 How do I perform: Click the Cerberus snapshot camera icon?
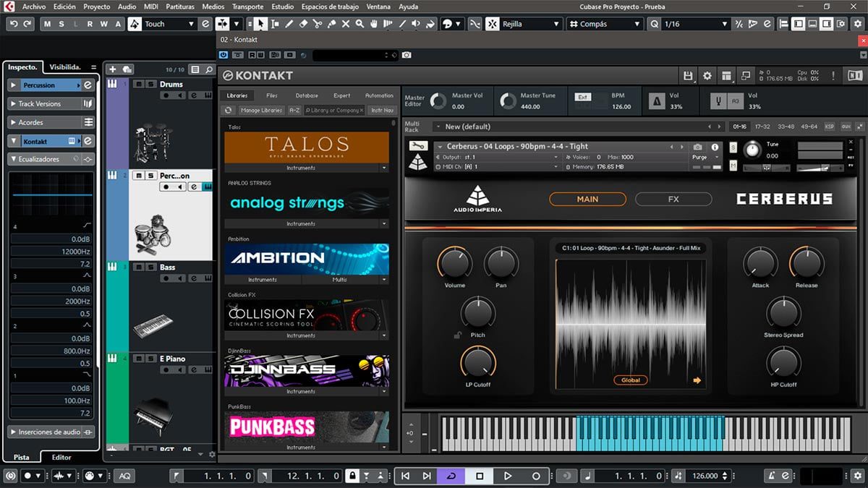tap(698, 147)
